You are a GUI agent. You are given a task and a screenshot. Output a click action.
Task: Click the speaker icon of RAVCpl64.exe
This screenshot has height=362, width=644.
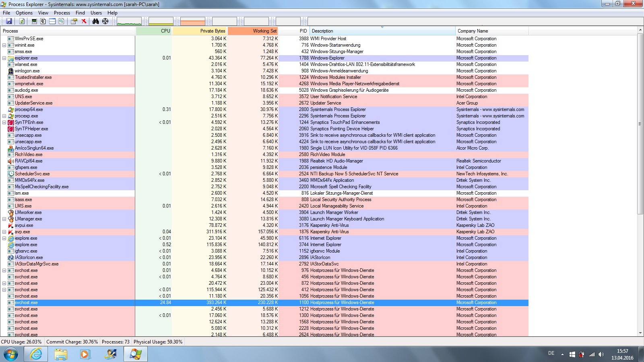click(x=11, y=161)
